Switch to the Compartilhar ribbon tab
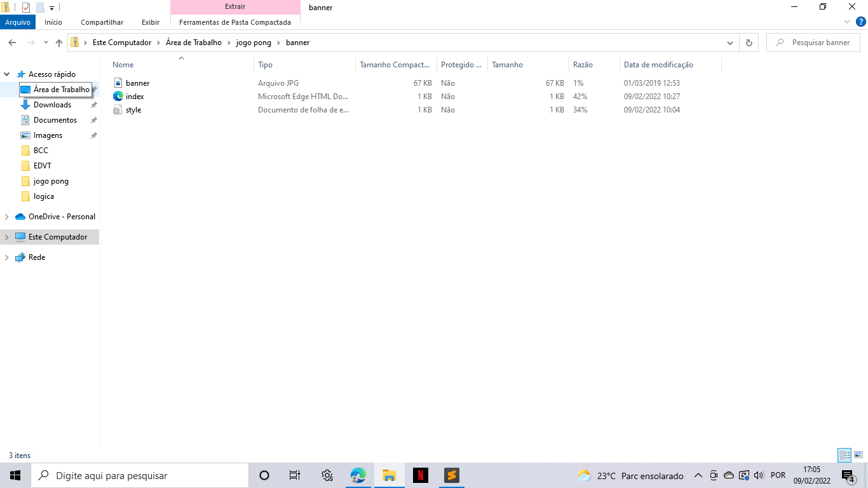This screenshot has width=868, height=488. pyautogui.click(x=102, y=22)
